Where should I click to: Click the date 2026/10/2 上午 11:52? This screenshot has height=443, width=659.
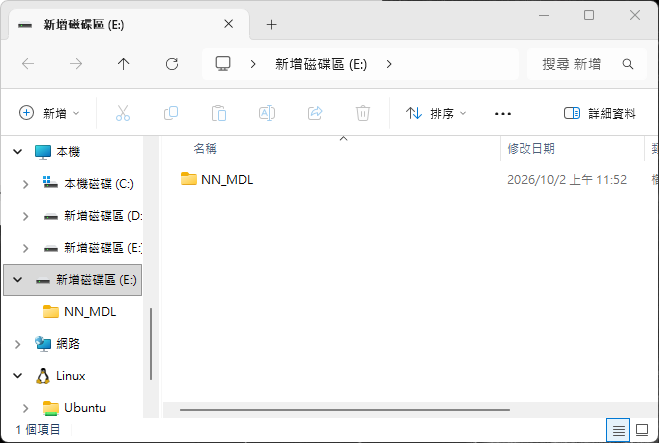coord(567,180)
